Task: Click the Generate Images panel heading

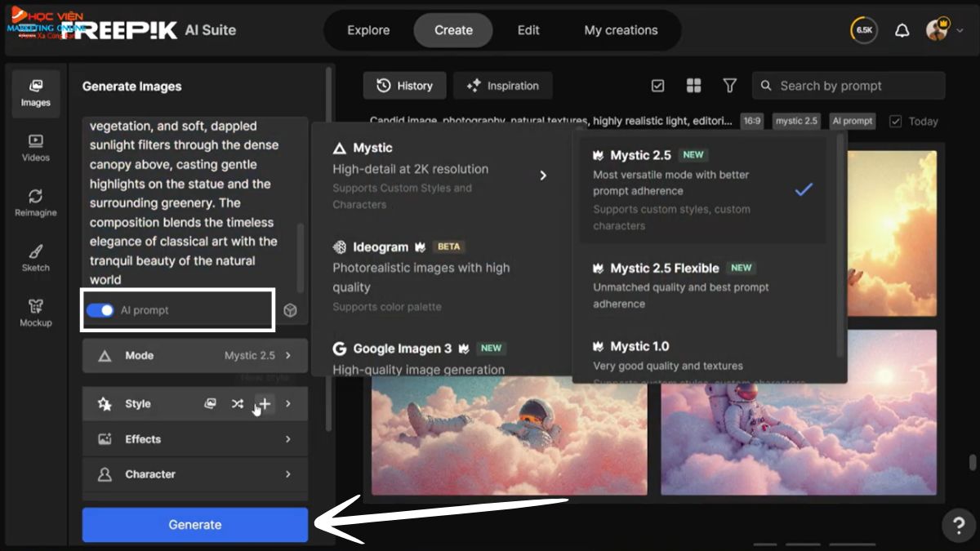Action: [132, 87]
